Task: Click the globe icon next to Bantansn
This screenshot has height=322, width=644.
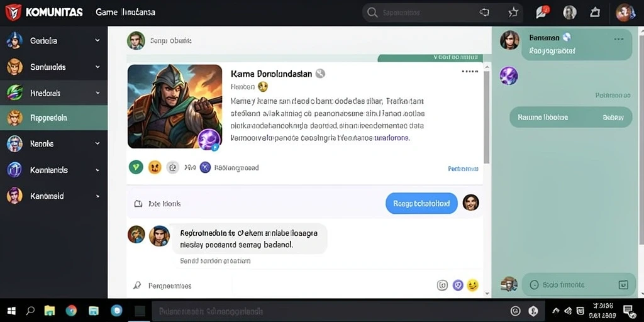Action: pos(567,37)
